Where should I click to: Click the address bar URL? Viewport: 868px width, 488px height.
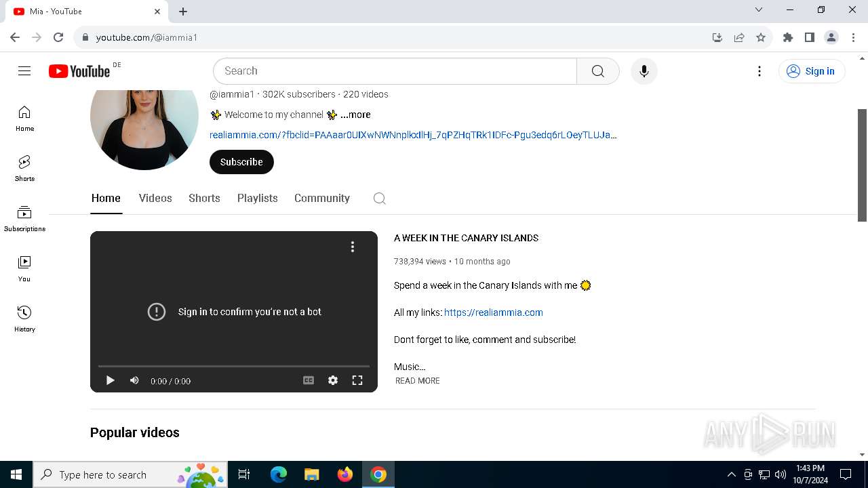146,37
